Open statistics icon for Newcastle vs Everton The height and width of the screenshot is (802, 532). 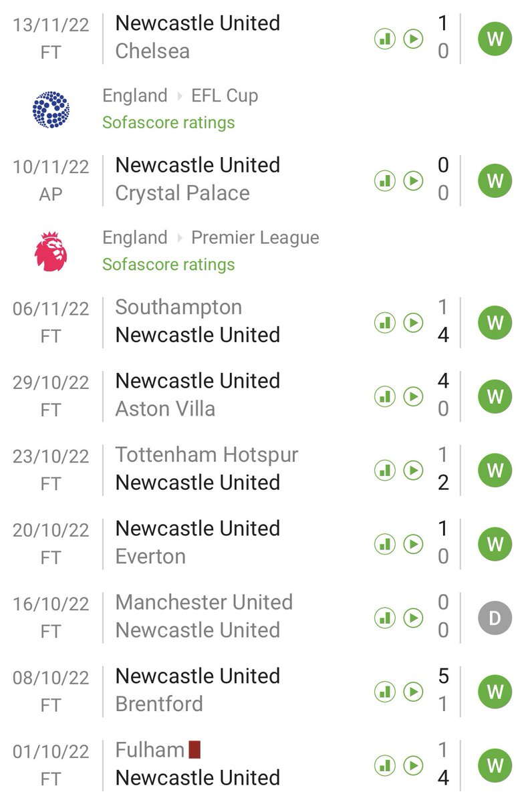384,544
